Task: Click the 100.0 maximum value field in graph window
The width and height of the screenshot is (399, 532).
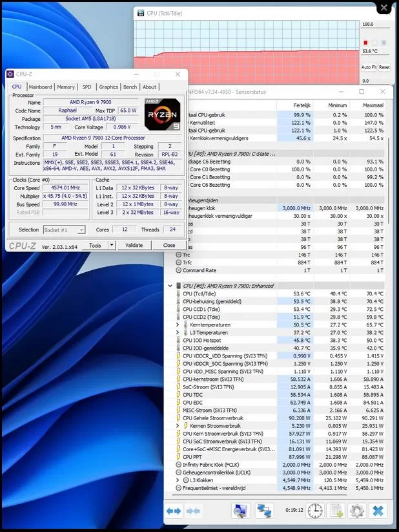Action: pos(374,25)
